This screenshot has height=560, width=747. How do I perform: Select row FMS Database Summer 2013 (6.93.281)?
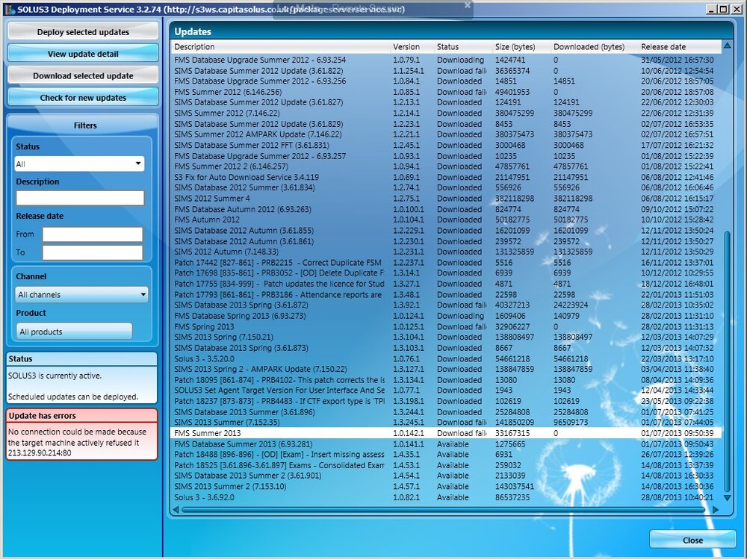coord(446,444)
